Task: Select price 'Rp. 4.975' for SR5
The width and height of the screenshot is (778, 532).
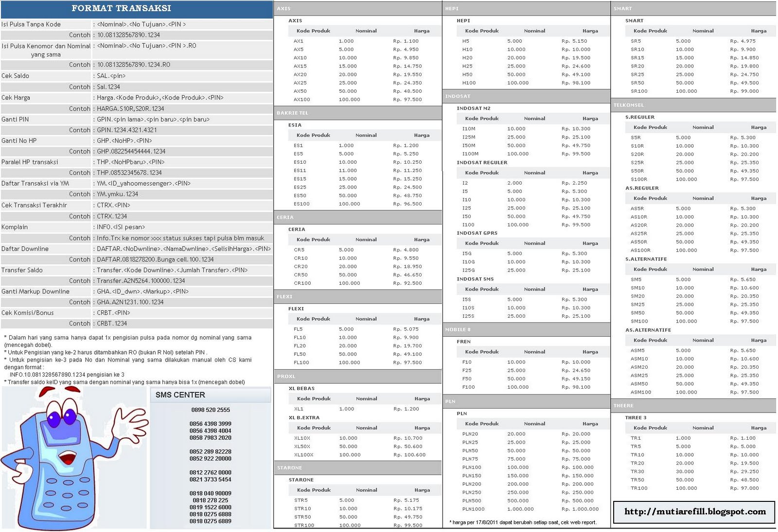Action: click(743, 41)
